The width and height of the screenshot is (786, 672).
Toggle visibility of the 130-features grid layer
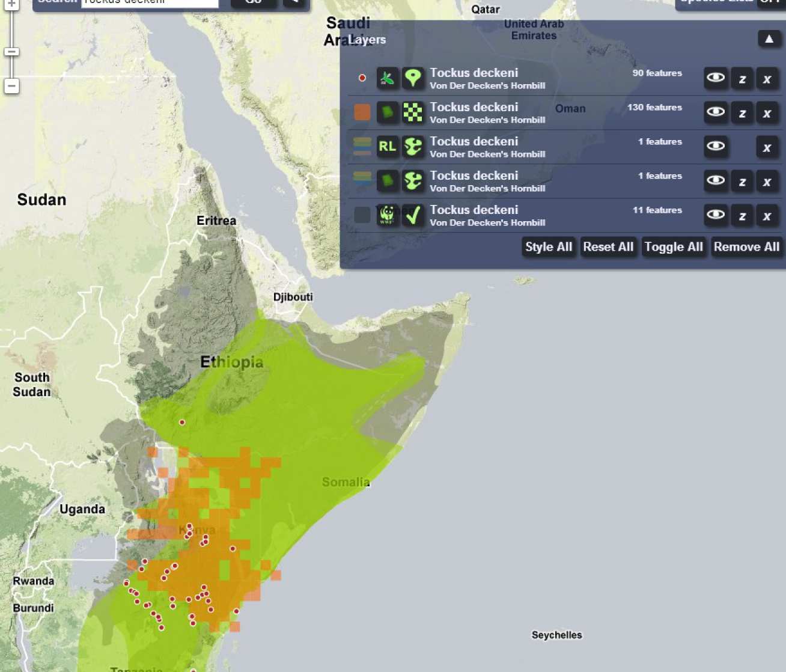(716, 112)
